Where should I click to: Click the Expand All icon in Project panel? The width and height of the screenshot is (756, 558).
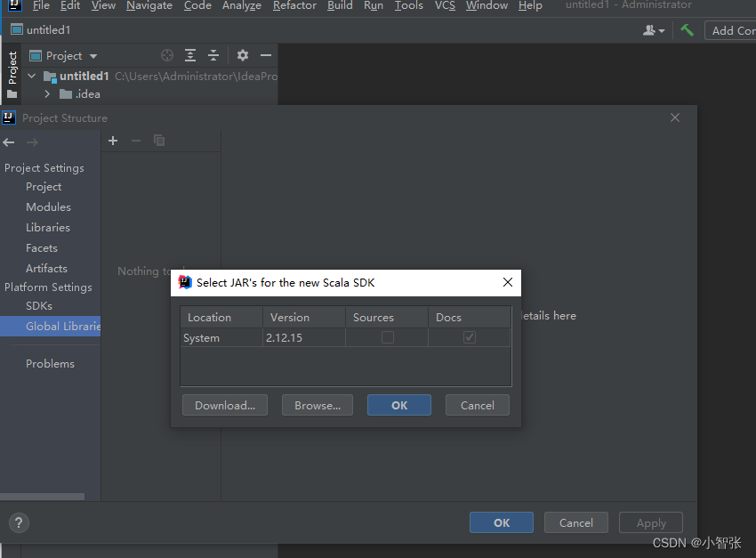click(190, 55)
